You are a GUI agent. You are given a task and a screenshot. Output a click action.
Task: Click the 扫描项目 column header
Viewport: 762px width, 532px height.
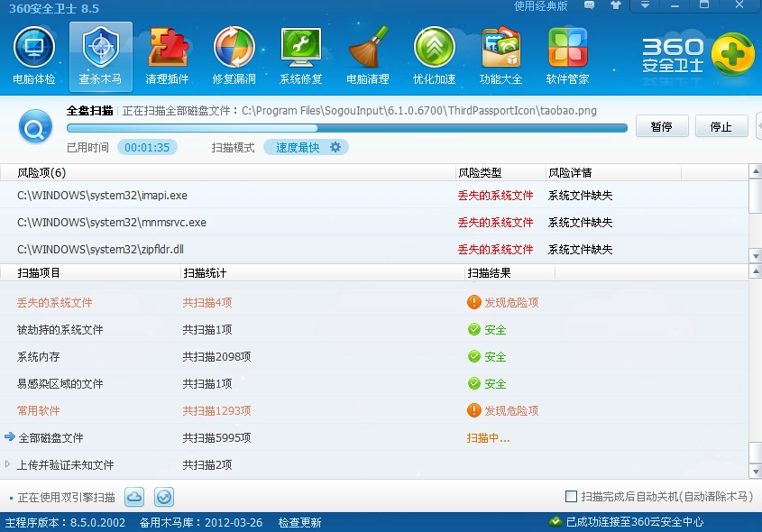[x=90, y=272]
